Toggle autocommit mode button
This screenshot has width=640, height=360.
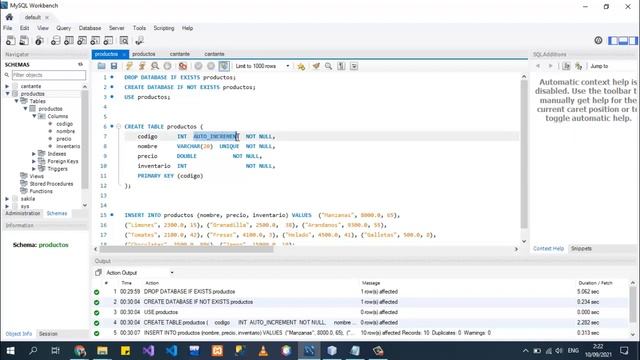224,66
